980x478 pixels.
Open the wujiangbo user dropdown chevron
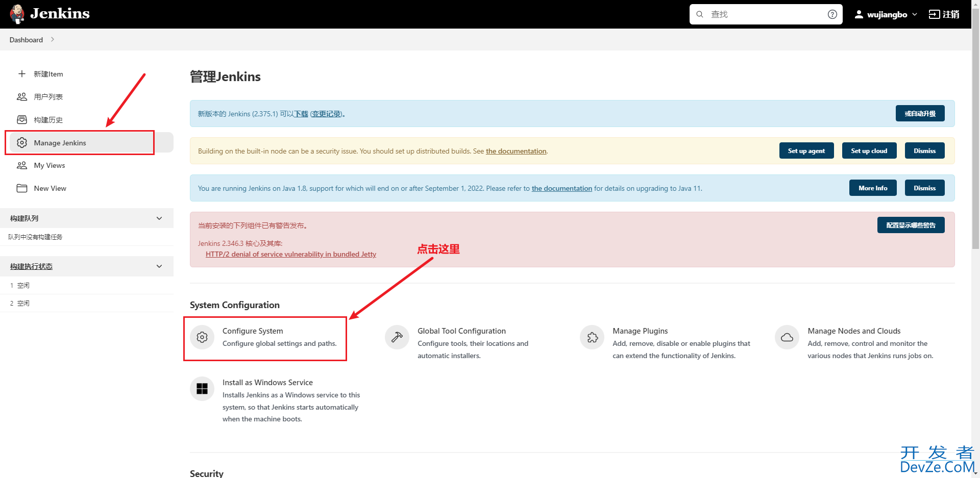pyautogui.click(x=915, y=14)
